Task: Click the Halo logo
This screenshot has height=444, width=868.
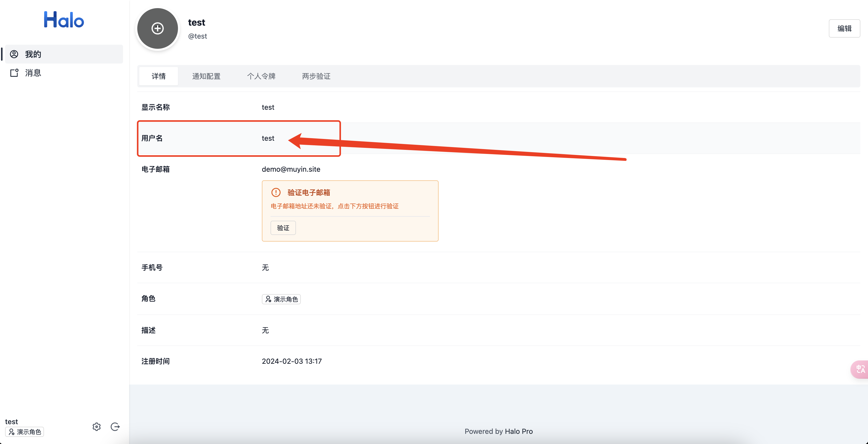Action: 64,20
